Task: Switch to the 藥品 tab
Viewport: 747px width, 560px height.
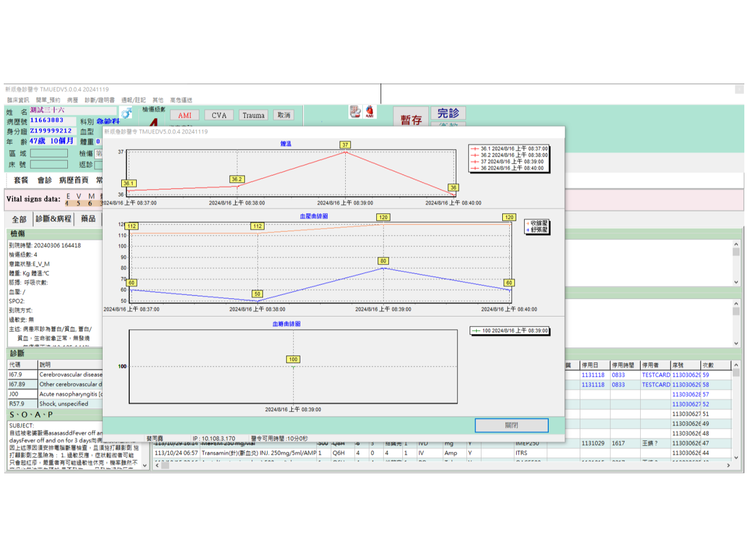Action: [x=88, y=219]
